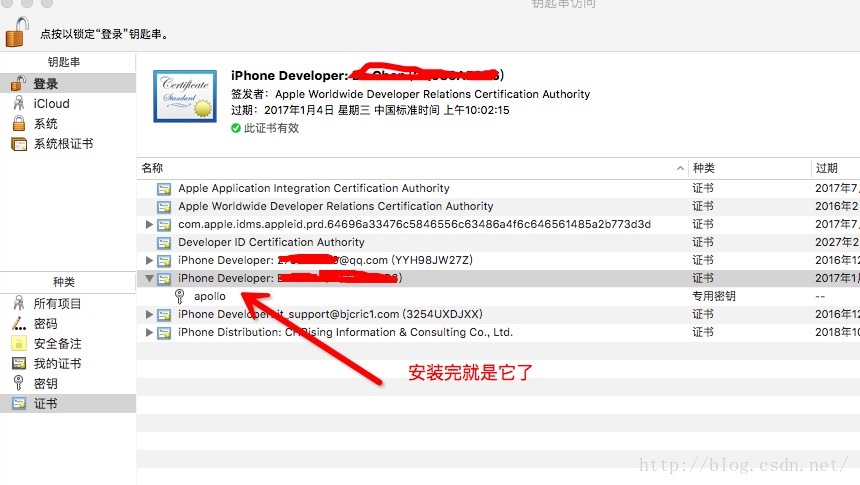Click certificate icon of Apple Worldwide Developer Relations row
860x485 pixels.
click(164, 207)
